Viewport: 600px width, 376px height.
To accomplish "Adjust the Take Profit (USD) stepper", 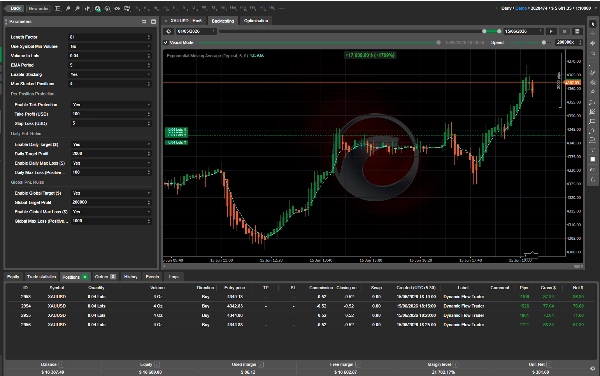I will click(x=149, y=114).
